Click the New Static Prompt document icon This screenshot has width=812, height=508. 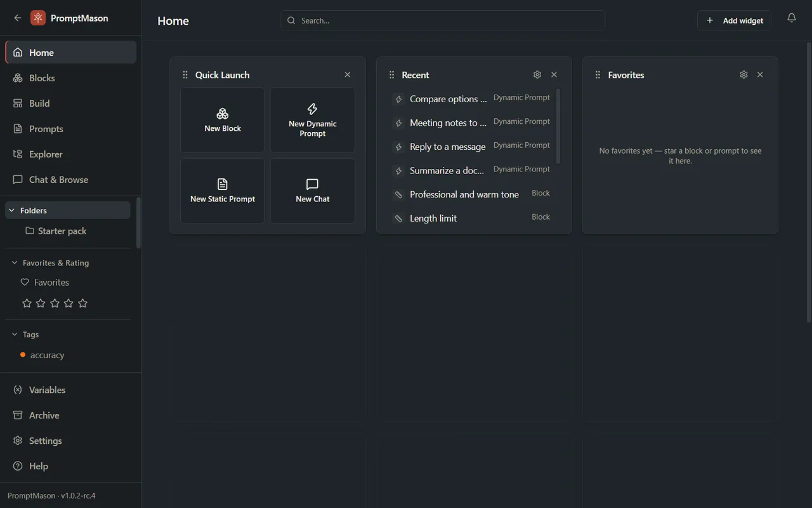(223, 184)
